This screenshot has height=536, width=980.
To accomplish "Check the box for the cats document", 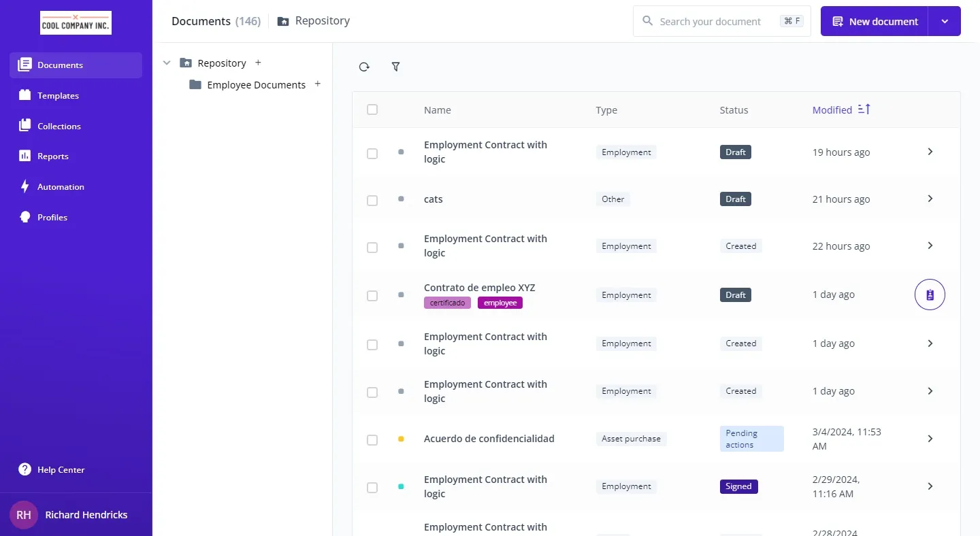I will click(372, 200).
